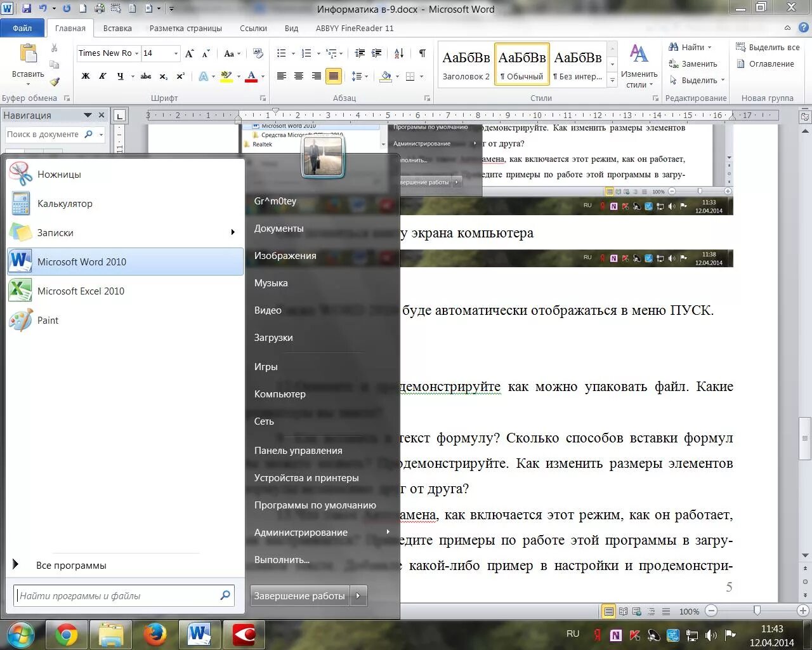812x650 pixels.
Task: Click the Grow Font icon
Action: pos(189,54)
